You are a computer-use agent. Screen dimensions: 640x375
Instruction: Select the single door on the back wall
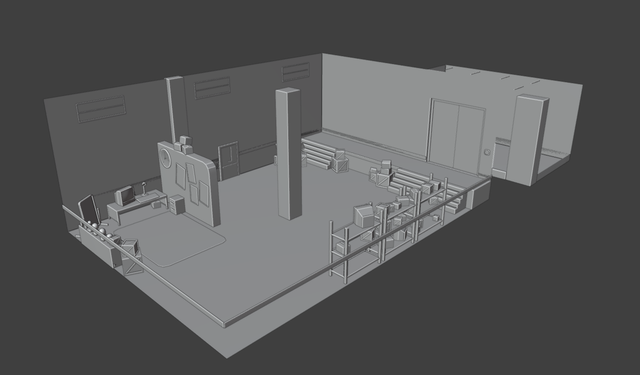coord(229,160)
